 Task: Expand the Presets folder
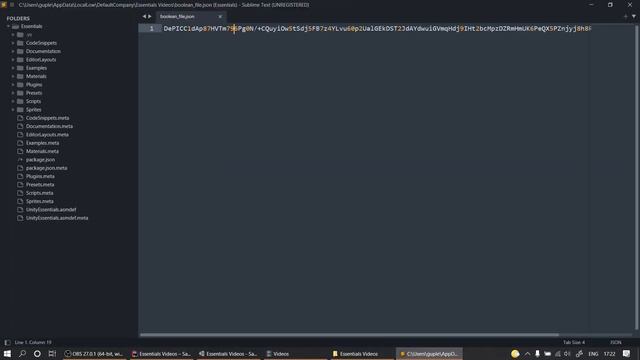(13, 93)
